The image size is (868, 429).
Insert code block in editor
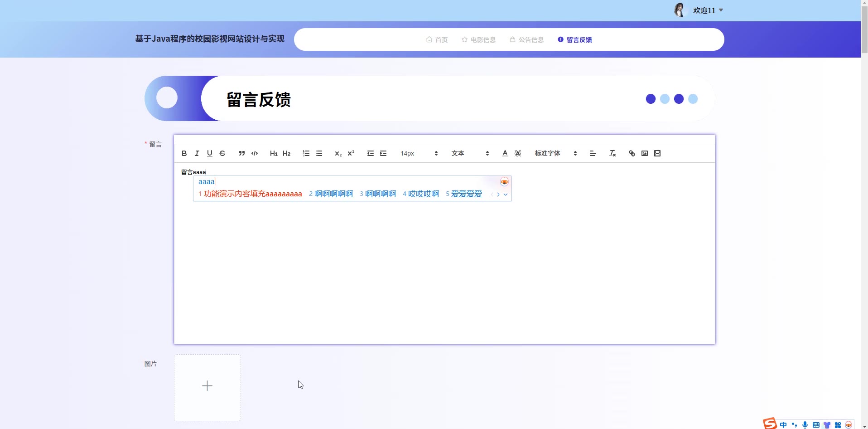(255, 154)
